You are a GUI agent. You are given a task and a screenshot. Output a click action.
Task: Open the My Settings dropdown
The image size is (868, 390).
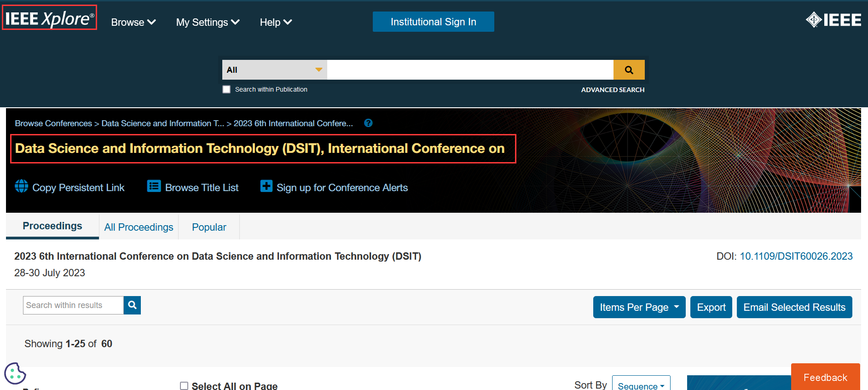coord(208,22)
